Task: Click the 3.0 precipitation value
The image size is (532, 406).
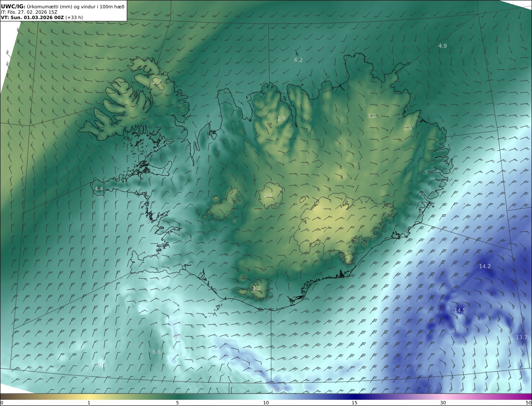Action: pos(372,116)
